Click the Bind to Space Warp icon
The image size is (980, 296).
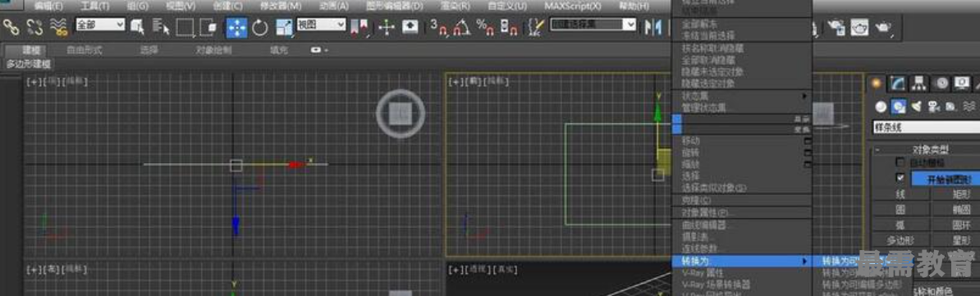tap(59, 27)
